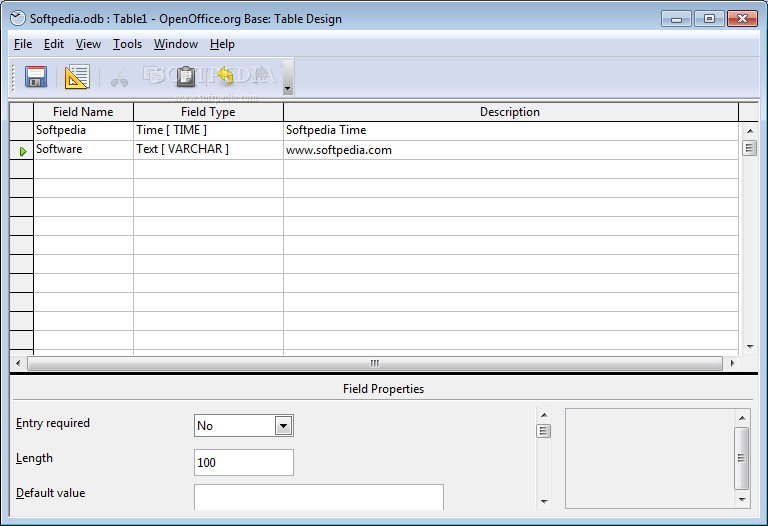This screenshot has height=526, width=768.
Task: Select the Softpedia field name cell
Action: (83, 131)
